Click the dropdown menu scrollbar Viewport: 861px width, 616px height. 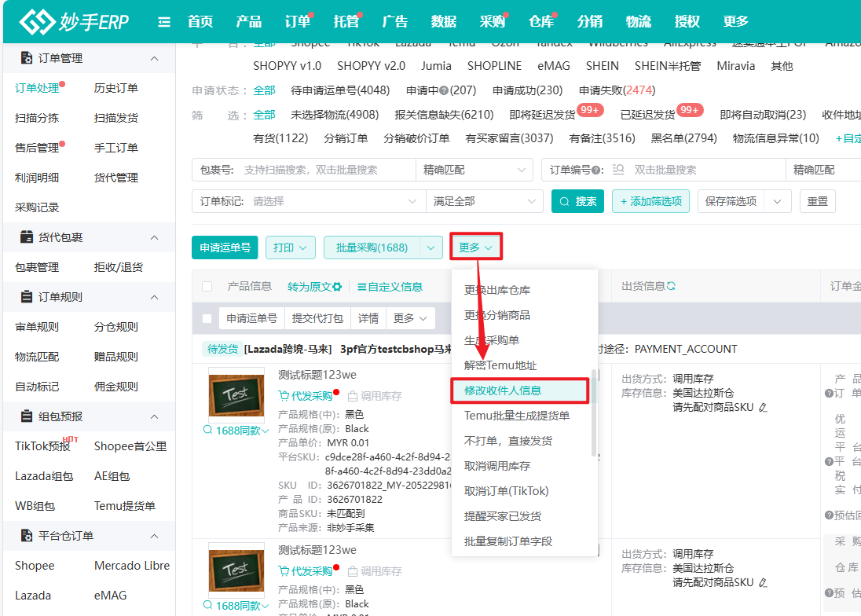(594, 412)
